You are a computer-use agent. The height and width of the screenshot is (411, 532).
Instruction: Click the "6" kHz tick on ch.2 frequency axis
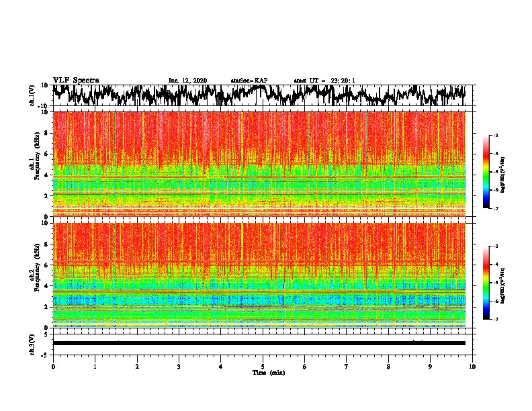click(x=47, y=265)
